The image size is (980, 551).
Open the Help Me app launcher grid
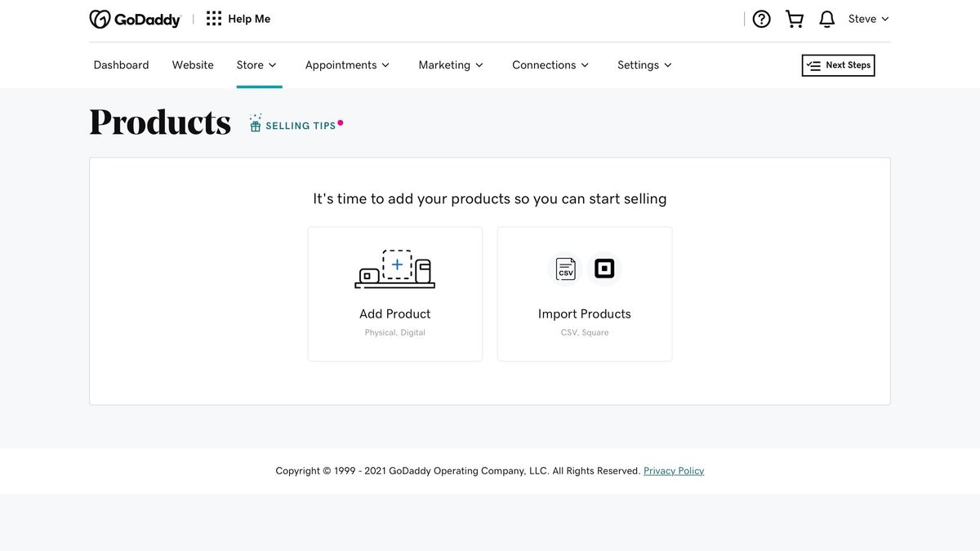coord(213,17)
